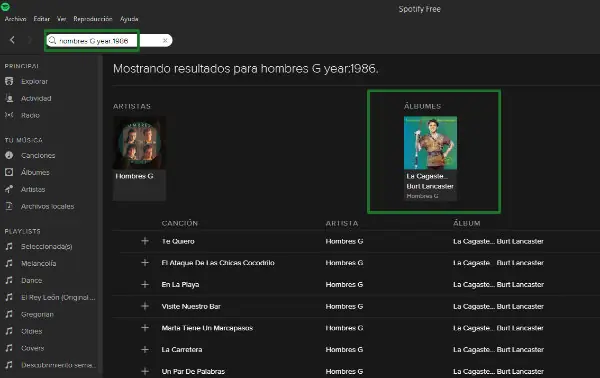Screen dimensions: 600x378
Task: Open the Reproducción menu
Action: 93,19
